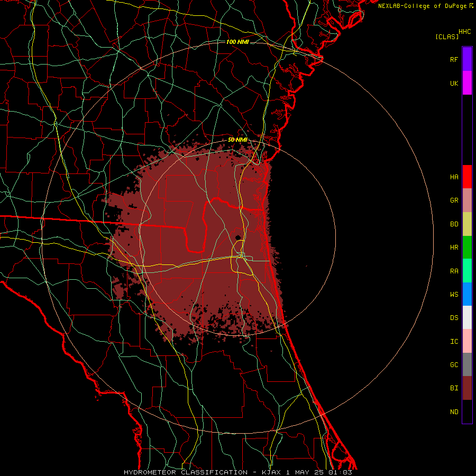Click the ND black legend swatch

coord(467,411)
